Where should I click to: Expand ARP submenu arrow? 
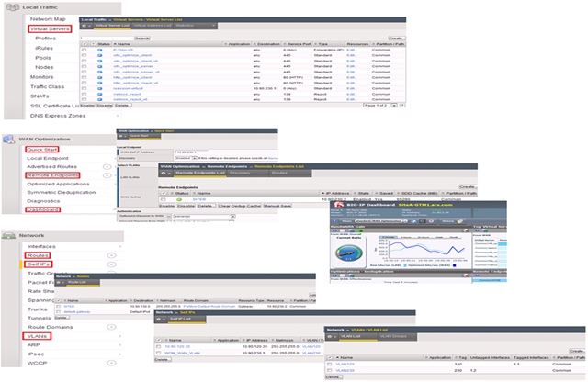point(120,345)
